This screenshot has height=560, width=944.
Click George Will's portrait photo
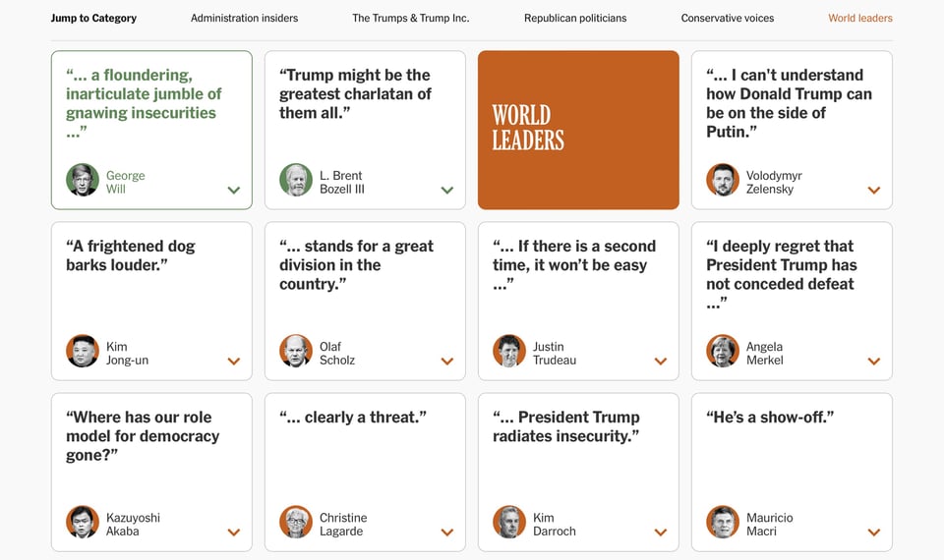83,180
